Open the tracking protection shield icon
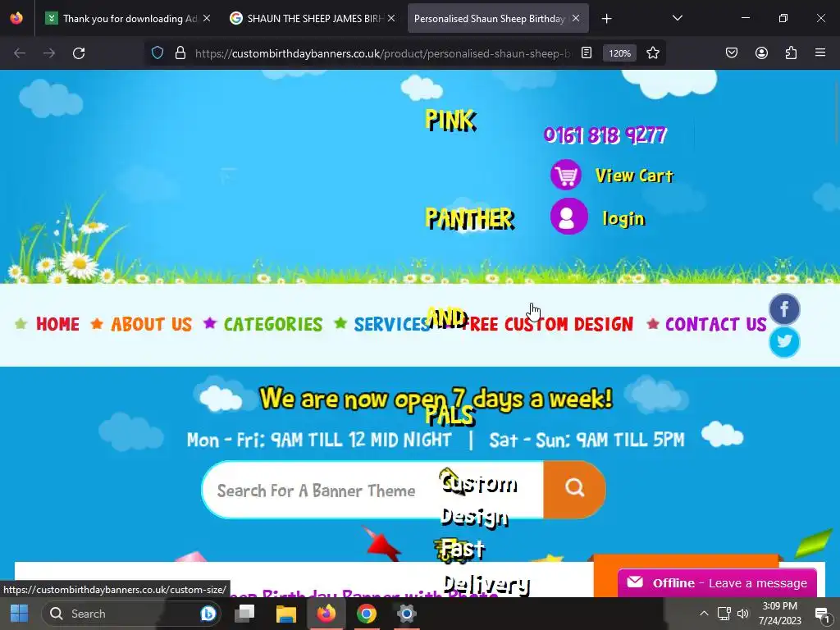 point(157,53)
